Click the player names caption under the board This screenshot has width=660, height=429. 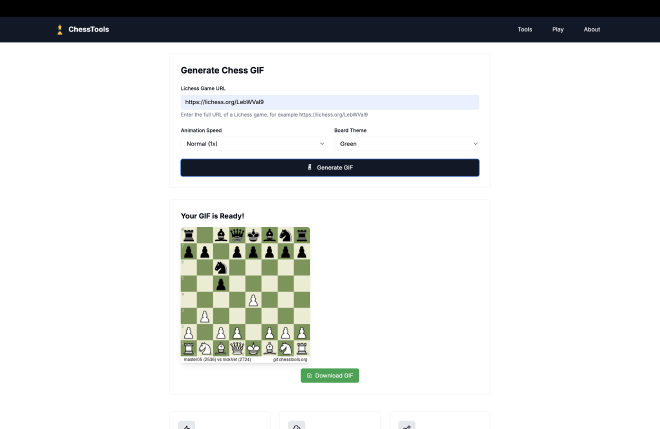[x=208, y=359]
